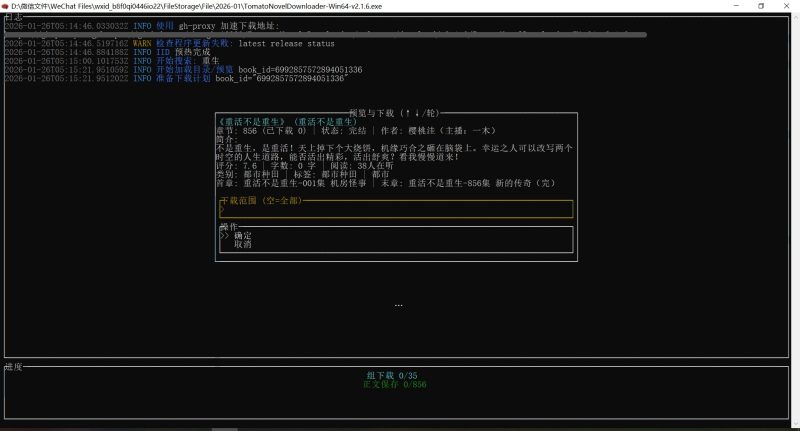Click the 阅读: 38人在听 text
Viewport: 800px width, 431px height.
(362, 166)
